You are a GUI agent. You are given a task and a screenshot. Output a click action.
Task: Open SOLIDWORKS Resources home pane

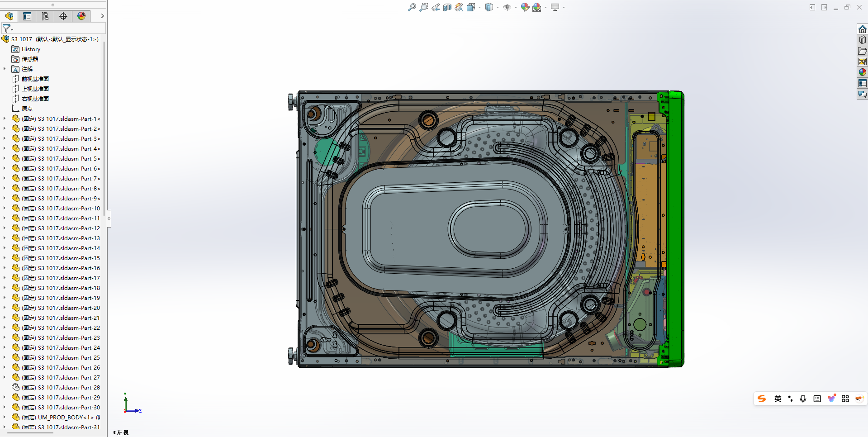click(x=862, y=29)
